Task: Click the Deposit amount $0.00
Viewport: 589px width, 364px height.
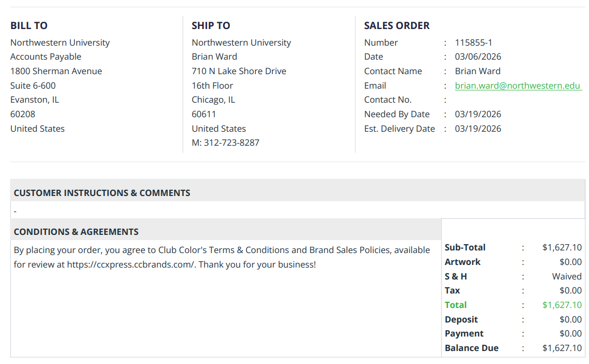Action: pos(571,319)
